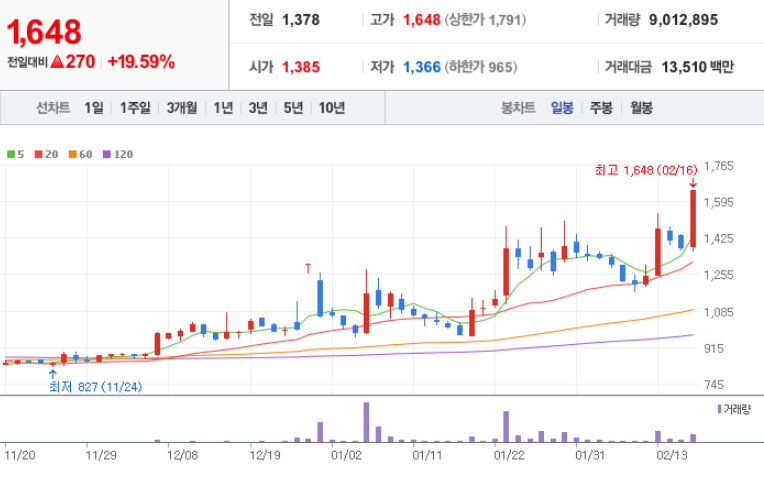
Task: Click the 최고 1,648 (02/16) annotation
Action: click(x=646, y=170)
